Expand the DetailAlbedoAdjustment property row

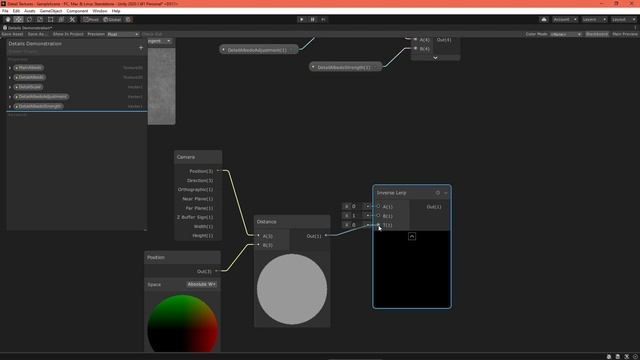(10, 97)
